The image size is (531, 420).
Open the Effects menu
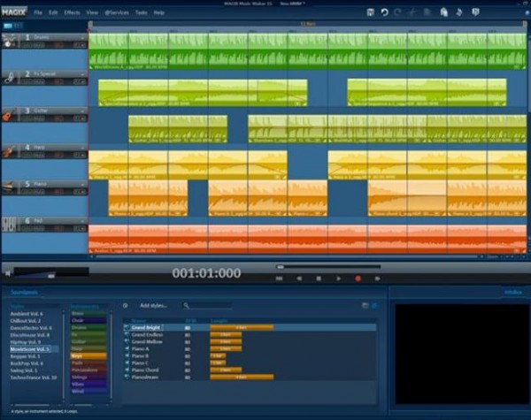[72, 13]
